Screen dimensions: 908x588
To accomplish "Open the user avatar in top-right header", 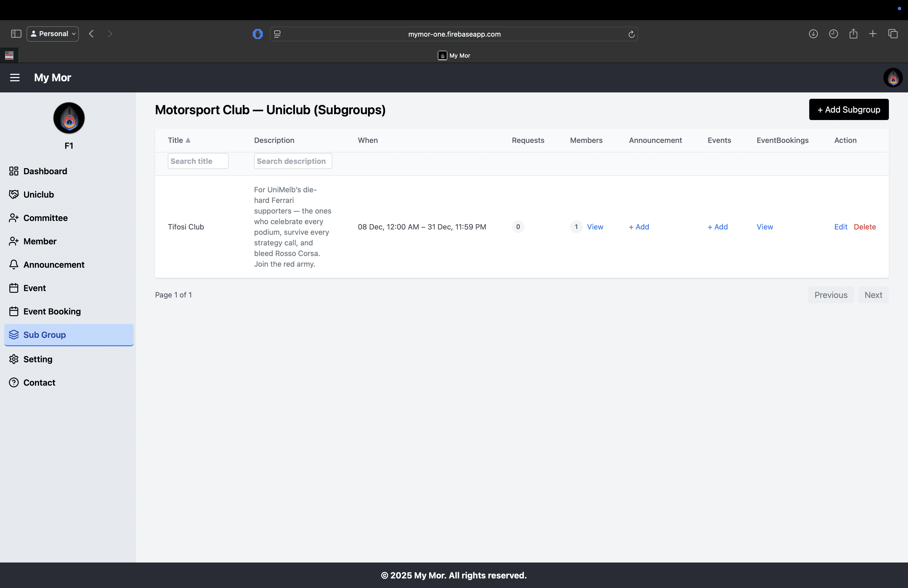I will tap(893, 78).
